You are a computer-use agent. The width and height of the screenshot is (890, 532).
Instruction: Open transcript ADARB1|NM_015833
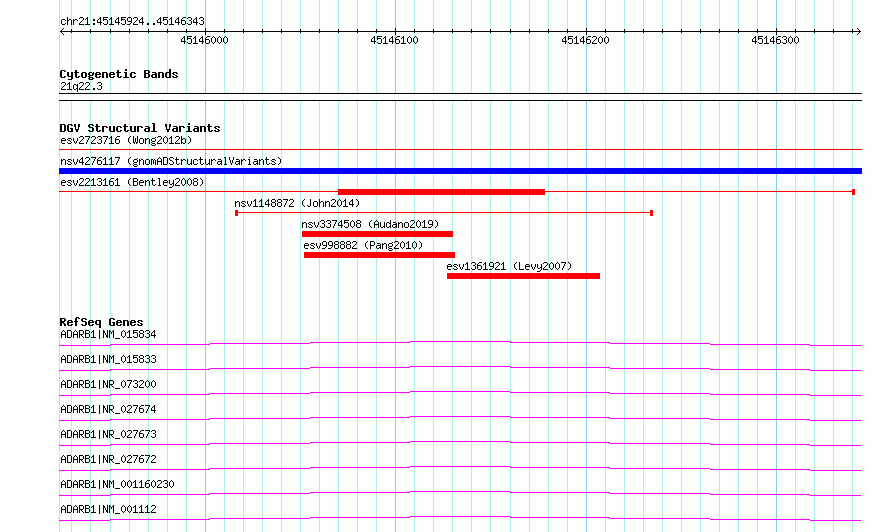tap(108, 359)
